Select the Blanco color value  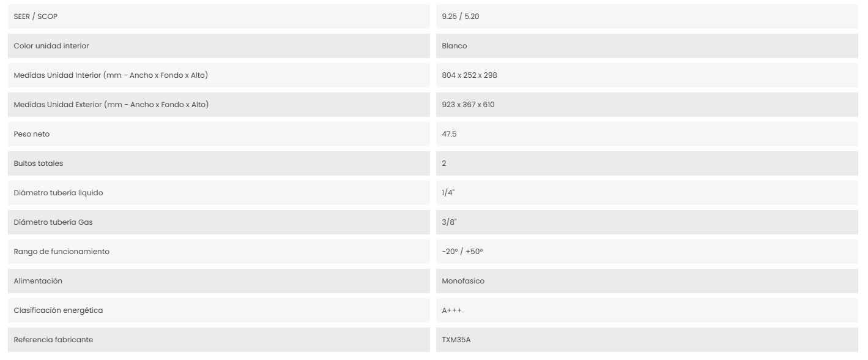[454, 46]
